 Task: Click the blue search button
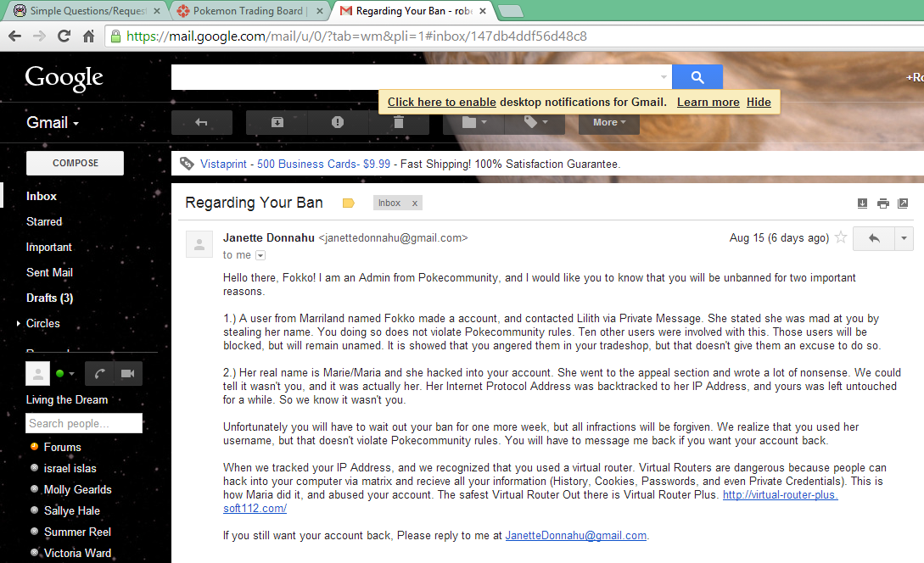pos(697,77)
